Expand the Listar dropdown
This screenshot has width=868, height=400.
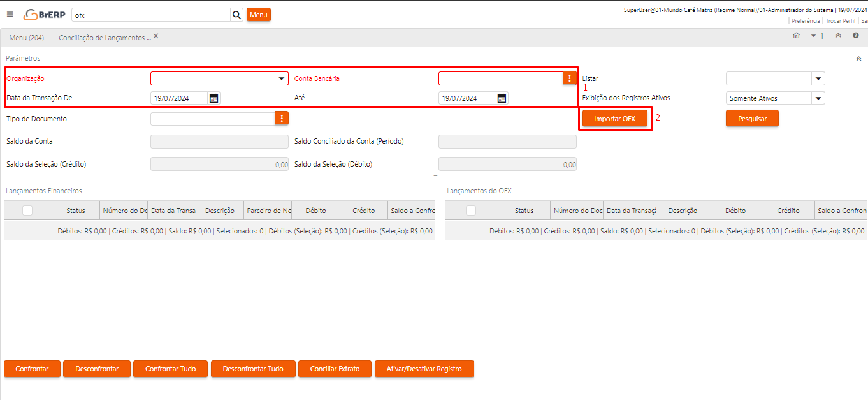pyautogui.click(x=818, y=78)
